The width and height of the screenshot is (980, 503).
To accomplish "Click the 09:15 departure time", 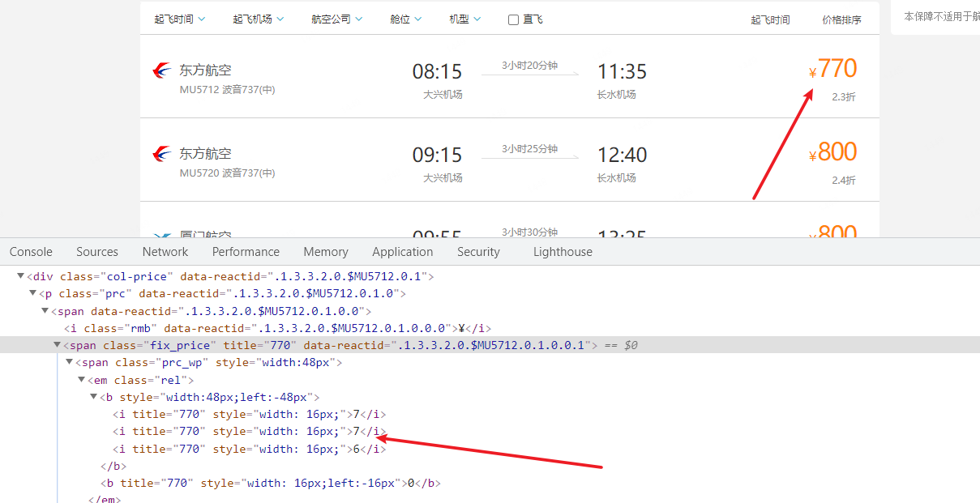I will (x=437, y=155).
